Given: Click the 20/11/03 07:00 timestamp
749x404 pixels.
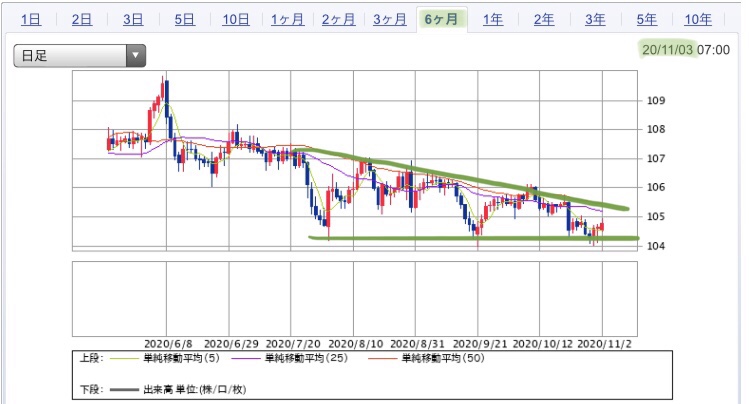Looking at the screenshot, I should pos(685,50).
